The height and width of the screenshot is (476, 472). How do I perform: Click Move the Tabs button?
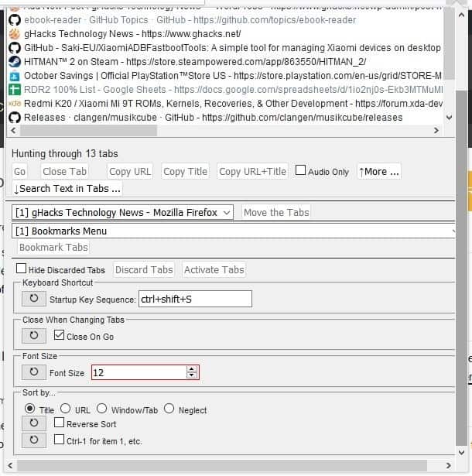276,213
